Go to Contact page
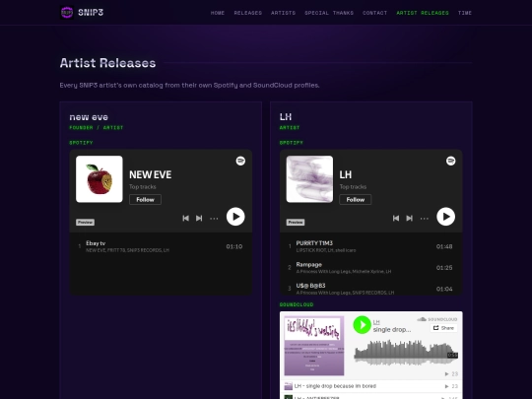 pyautogui.click(x=375, y=13)
